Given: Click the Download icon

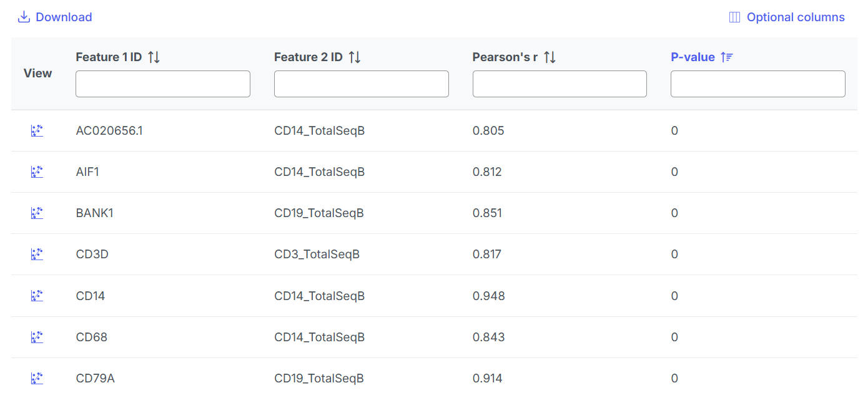Looking at the screenshot, I should point(24,17).
